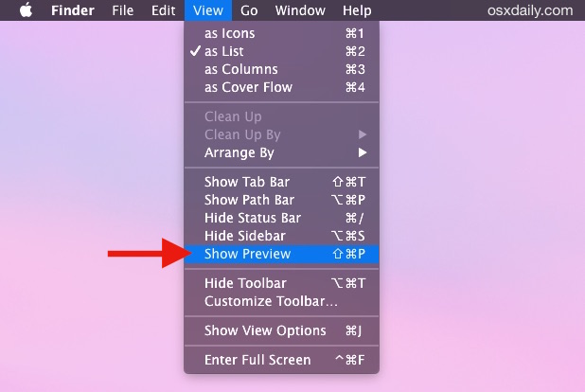Choose Hide Status Bar
Viewport: 585px width, 392px height.
(252, 218)
